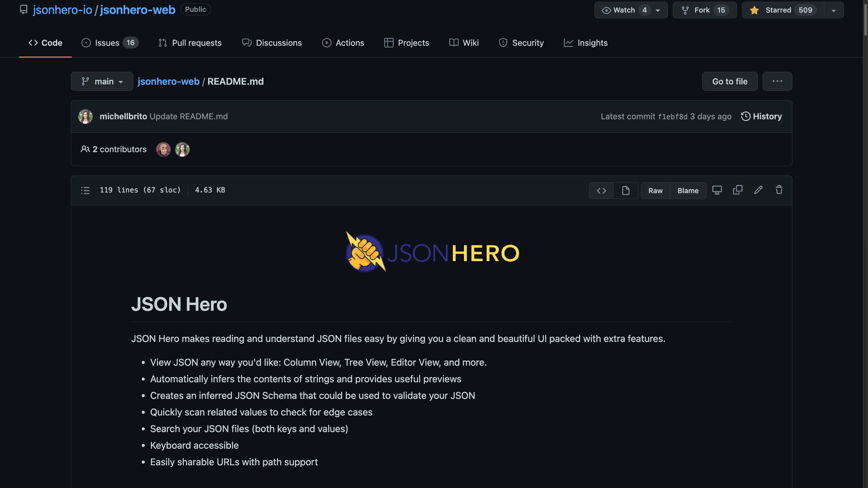The height and width of the screenshot is (488, 868).
Task: View the Raw file button
Action: [x=655, y=191]
